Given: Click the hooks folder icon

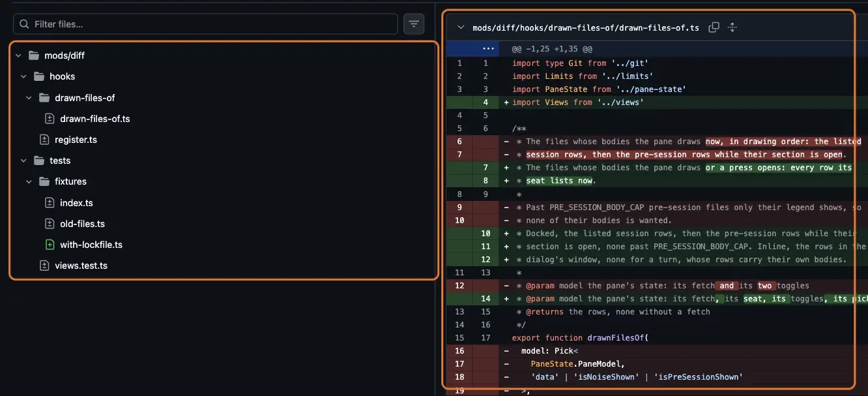Looking at the screenshot, I should click(x=39, y=76).
